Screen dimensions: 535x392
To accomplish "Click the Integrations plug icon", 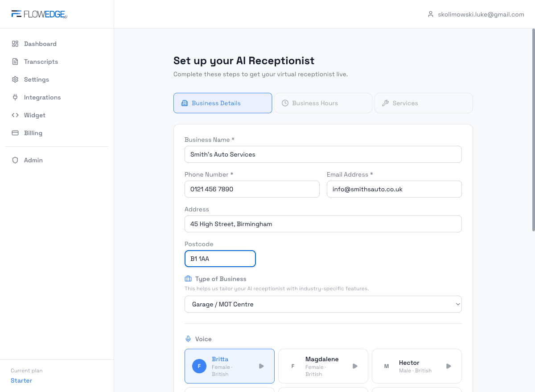I will pyautogui.click(x=15, y=97).
